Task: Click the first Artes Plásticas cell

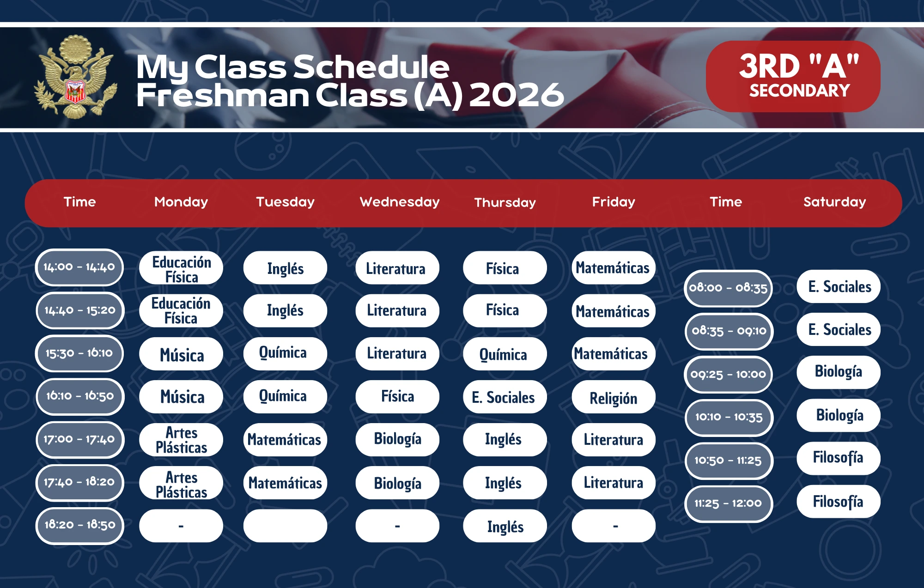Action: [181, 440]
